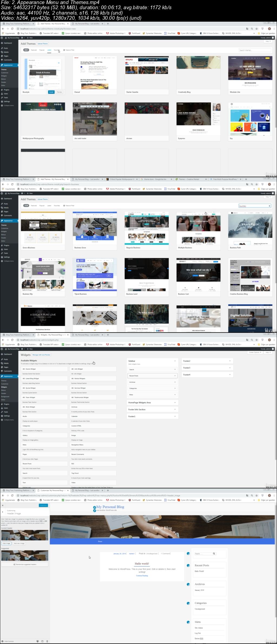277x644 pixels.
Task: Click the bookmark star on the Customizer page address bar
Action: [x=257, y=495]
